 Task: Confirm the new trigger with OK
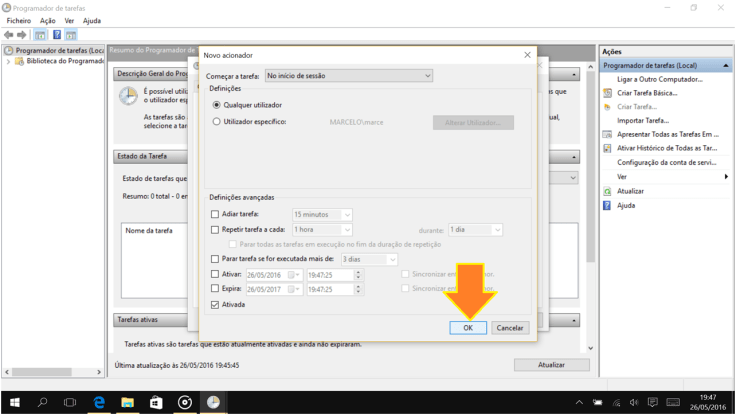(x=468, y=327)
